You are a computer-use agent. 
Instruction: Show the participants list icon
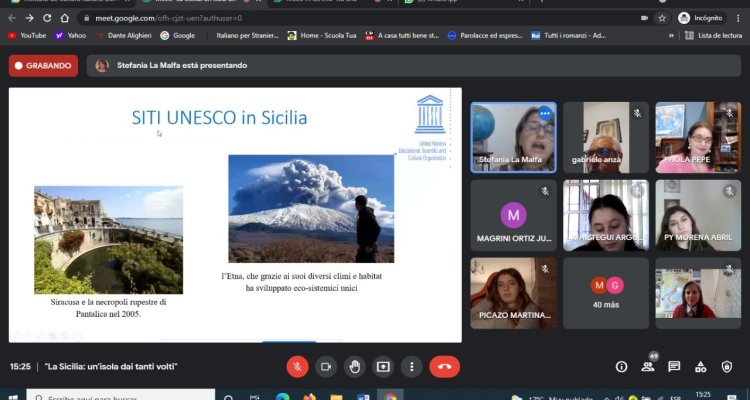(x=648, y=367)
